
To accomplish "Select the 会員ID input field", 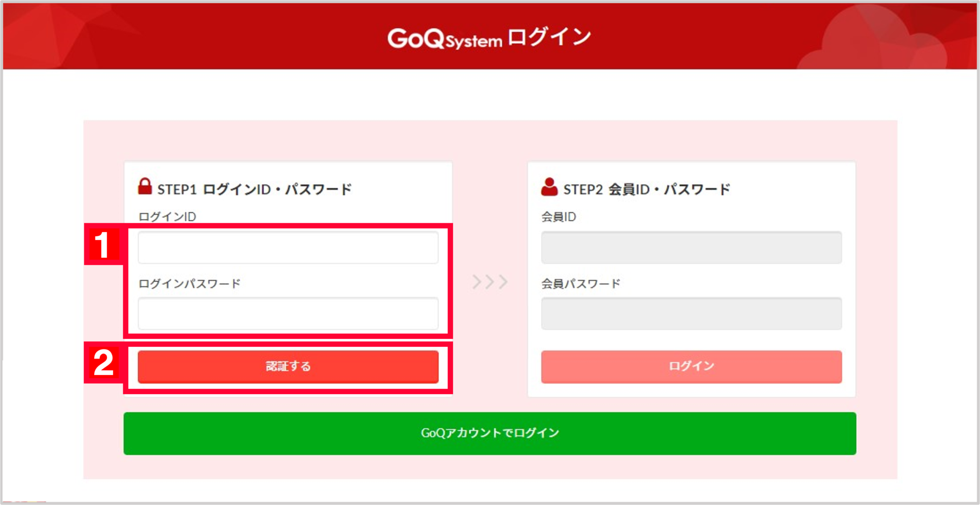I will [691, 247].
